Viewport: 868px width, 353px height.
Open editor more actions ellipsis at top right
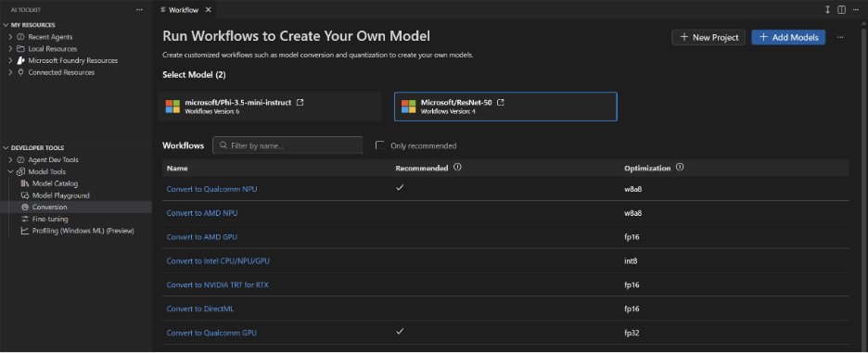click(x=856, y=9)
